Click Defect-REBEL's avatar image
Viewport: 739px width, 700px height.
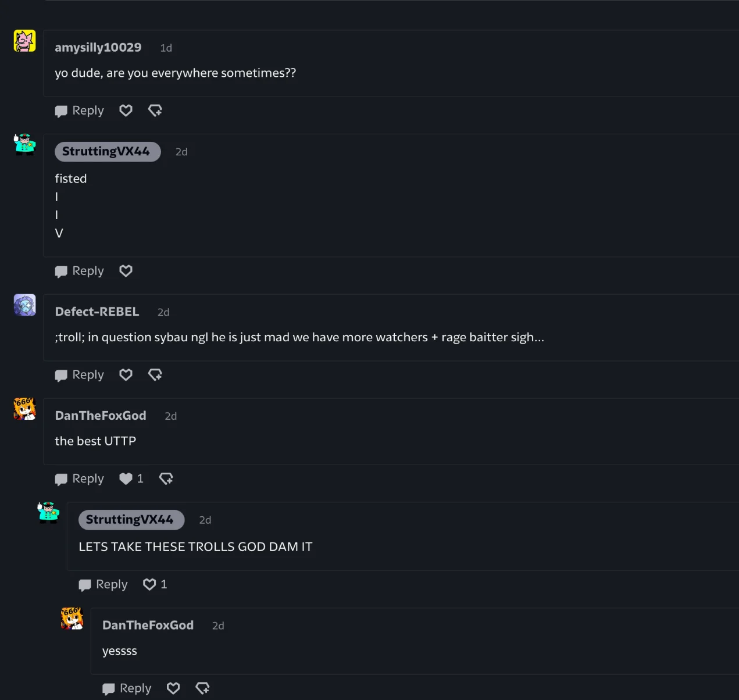point(24,305)
